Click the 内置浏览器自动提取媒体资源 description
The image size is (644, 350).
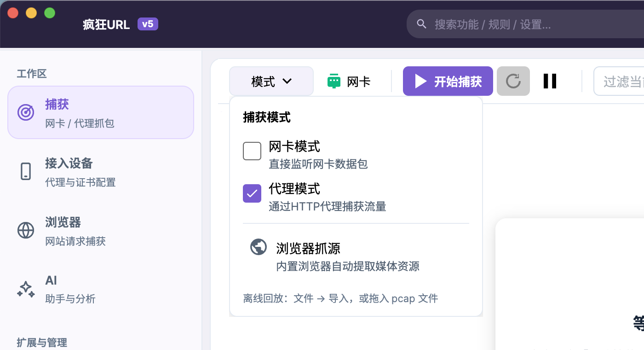348,266
